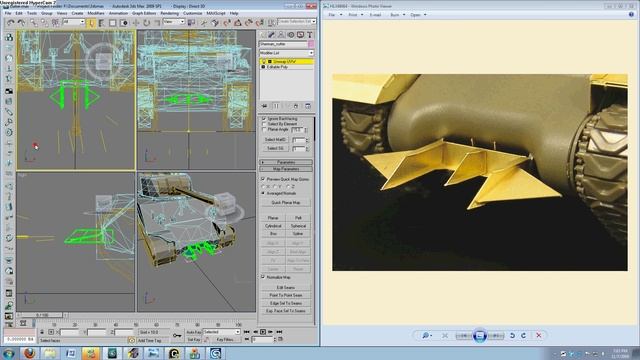Click the Use Pivot Point Center icon
640x360 pixels.
[191, 23]
